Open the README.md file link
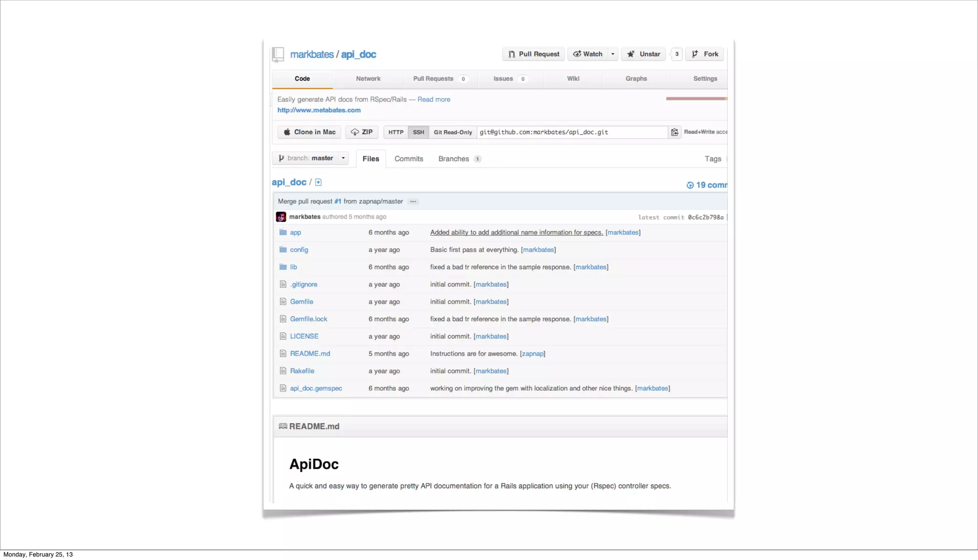The width and height of the screenshot is (978, 560). tap(310, 354)
